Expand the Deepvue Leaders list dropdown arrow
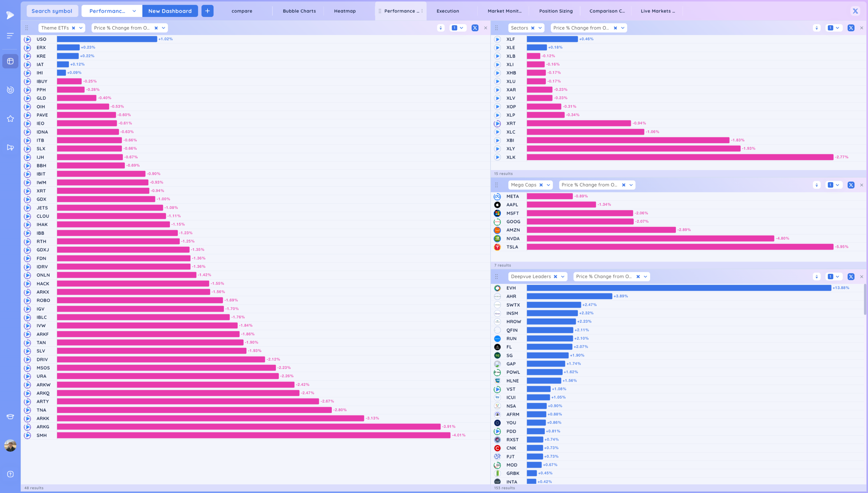The width and height of the screenshot is (868, 493). pyautogui.click(x=562, y=277)
